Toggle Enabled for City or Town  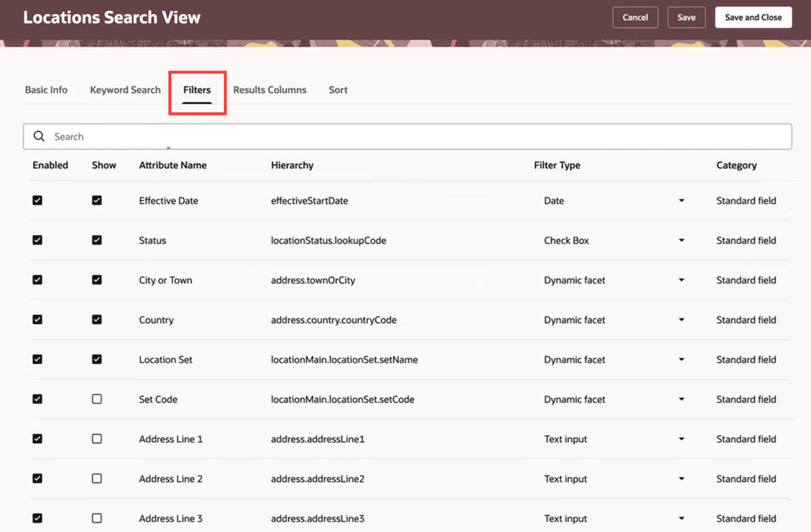pos(38,280)
